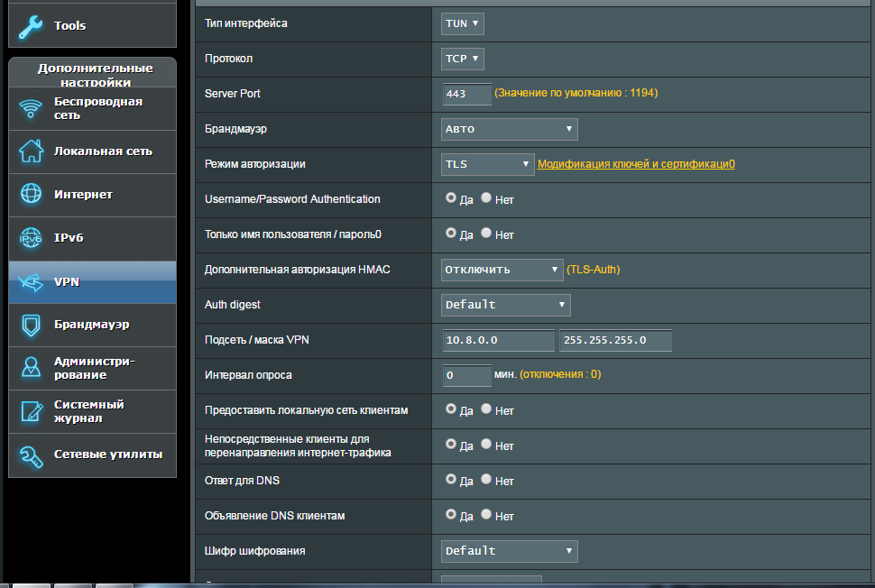The height and width of the screenshot is (588, 875).
Task: Click the Дополнительные настройки header
Action: (93, 72)
